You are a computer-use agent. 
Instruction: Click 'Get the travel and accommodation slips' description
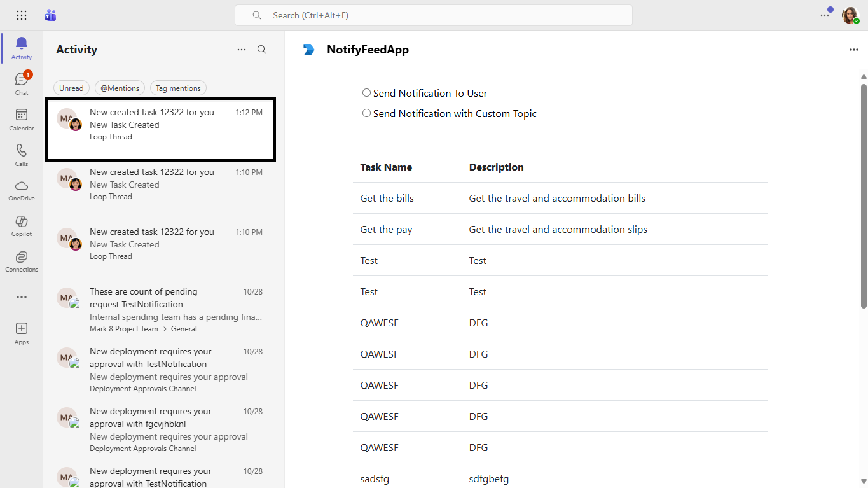(x=558, y=229)
